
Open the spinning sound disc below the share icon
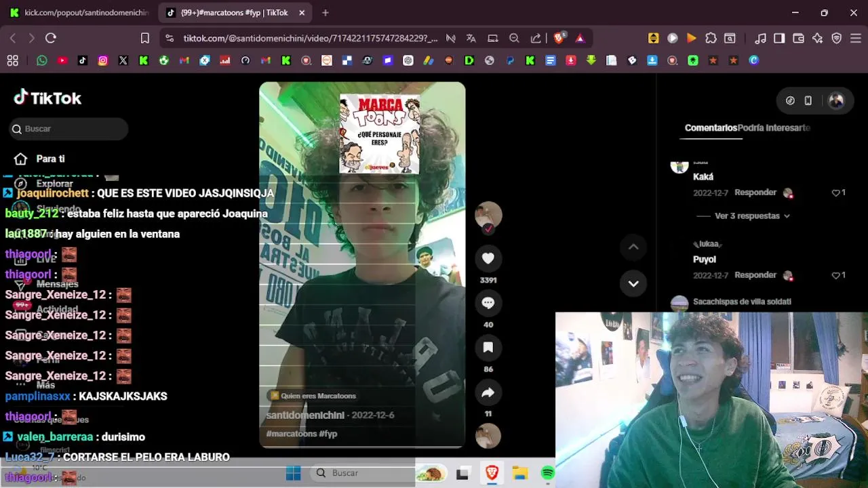488,436
